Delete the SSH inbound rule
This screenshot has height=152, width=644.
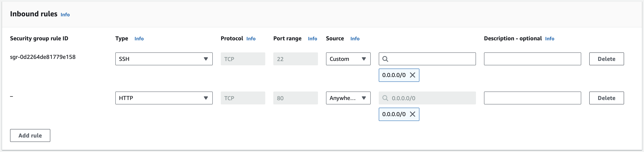(x=606, y=59)
